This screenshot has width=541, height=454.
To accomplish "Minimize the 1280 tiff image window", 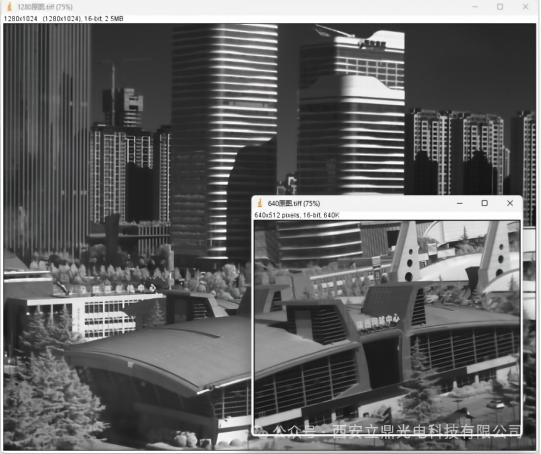I will point(475,7).
